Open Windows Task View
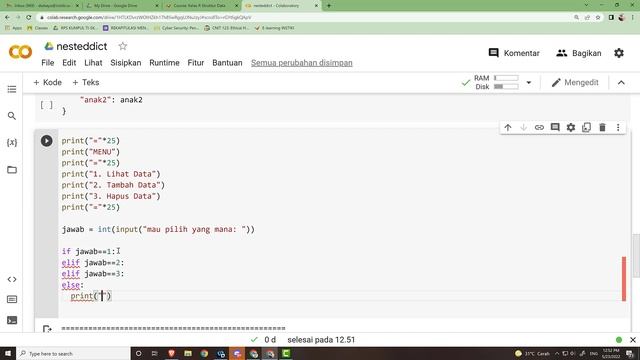Image resolution: width=640 pixels, height=360 pixels. (x=154, y=353)
